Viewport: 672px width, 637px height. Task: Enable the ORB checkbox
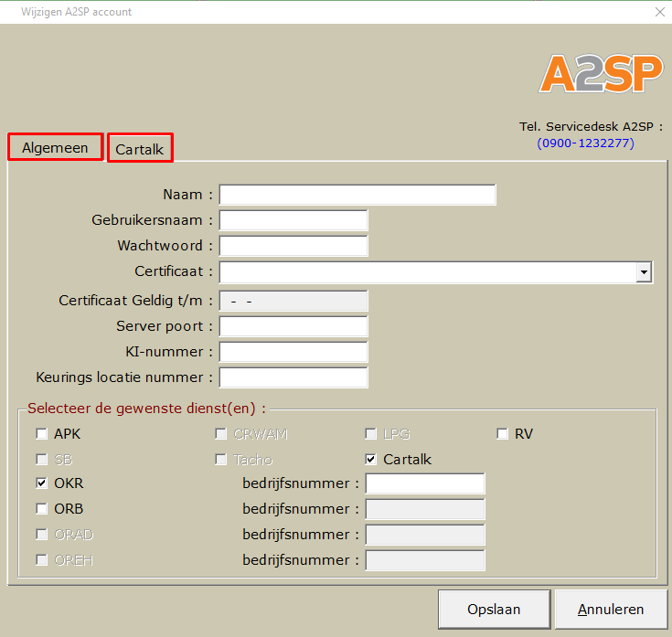[x=41, y=509]
